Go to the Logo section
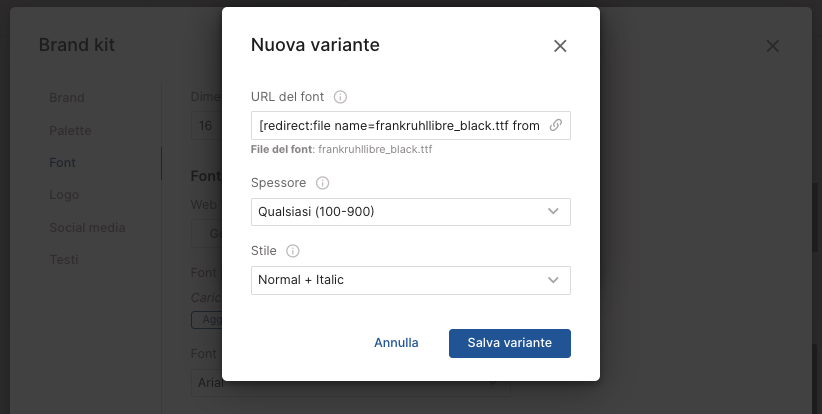The width and height of the screenshot is (822, 414). tap(64, 195)
